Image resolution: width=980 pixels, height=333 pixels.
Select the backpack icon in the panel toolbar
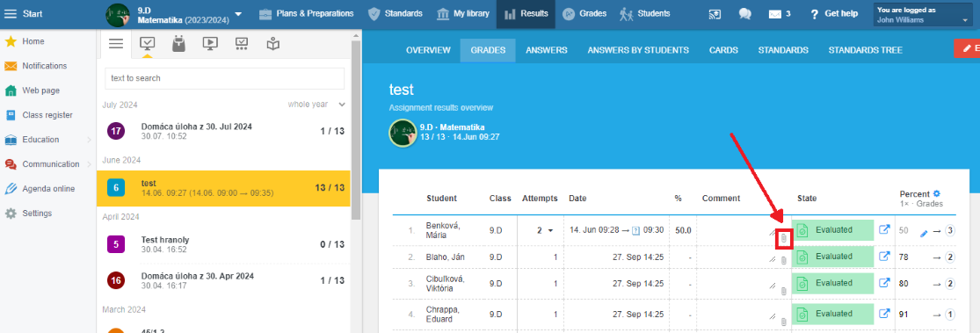[x=178, y=43]
